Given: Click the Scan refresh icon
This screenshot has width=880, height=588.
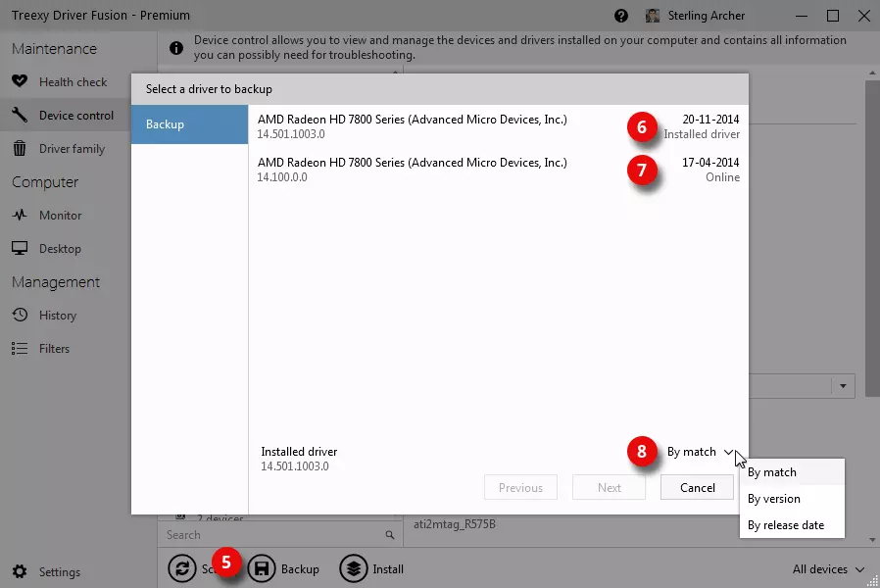Looking at the screenshot, I should (x=182, y=568).
